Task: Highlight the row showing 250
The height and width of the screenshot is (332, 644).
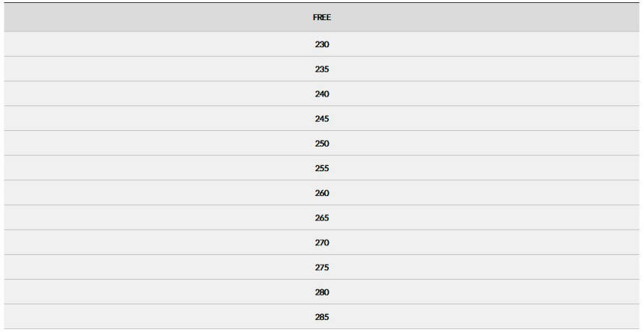Action: tap(321, 143)
